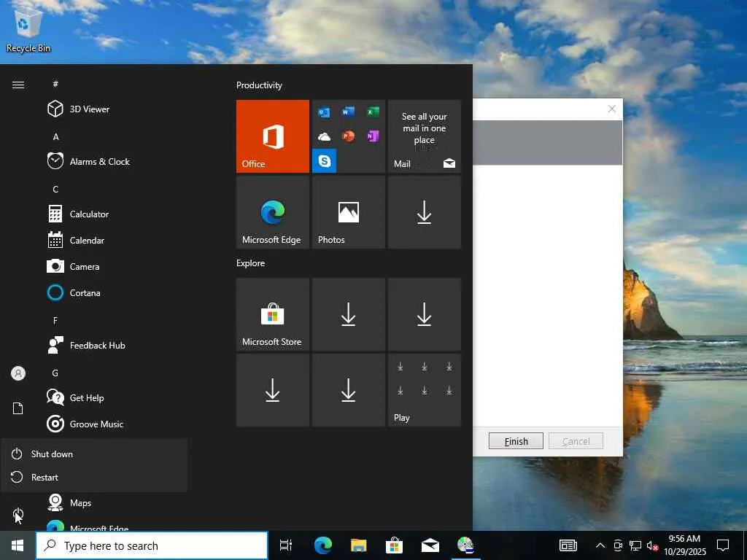Screen dimensions: 747x560
Task: Click the Productivity group title
Action: coord(259,85)
